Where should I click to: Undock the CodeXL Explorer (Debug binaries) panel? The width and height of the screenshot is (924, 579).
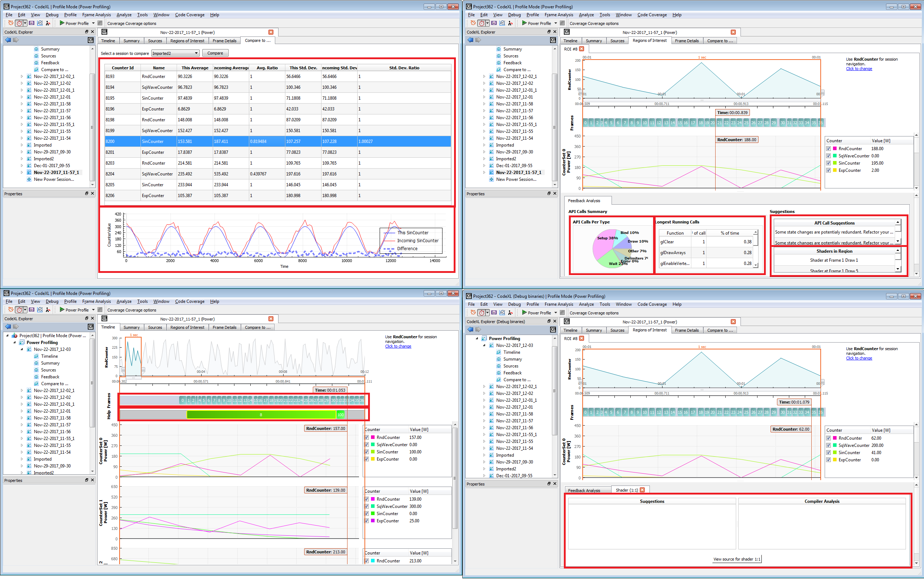point(549,321)
